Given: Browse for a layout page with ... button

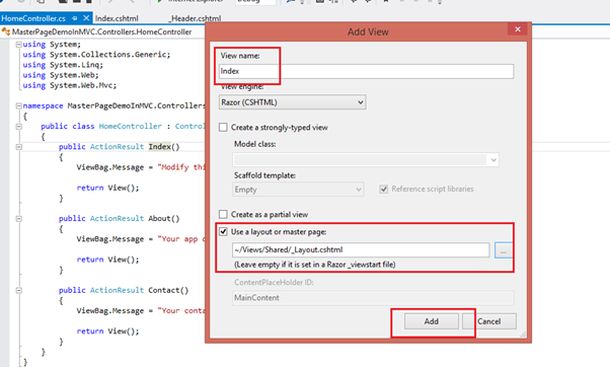Looking at the screenshot, I should pyautogui.click(x=503, y=250).
